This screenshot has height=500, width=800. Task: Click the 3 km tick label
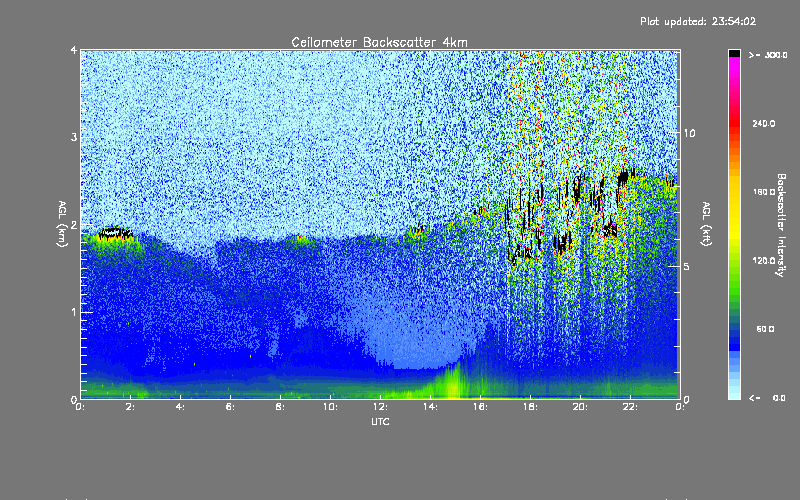74,137
